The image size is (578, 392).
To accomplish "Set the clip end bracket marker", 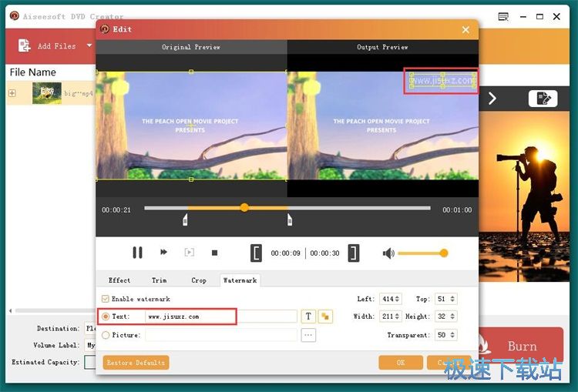I will pyautogui.click(x=354, y=253).
